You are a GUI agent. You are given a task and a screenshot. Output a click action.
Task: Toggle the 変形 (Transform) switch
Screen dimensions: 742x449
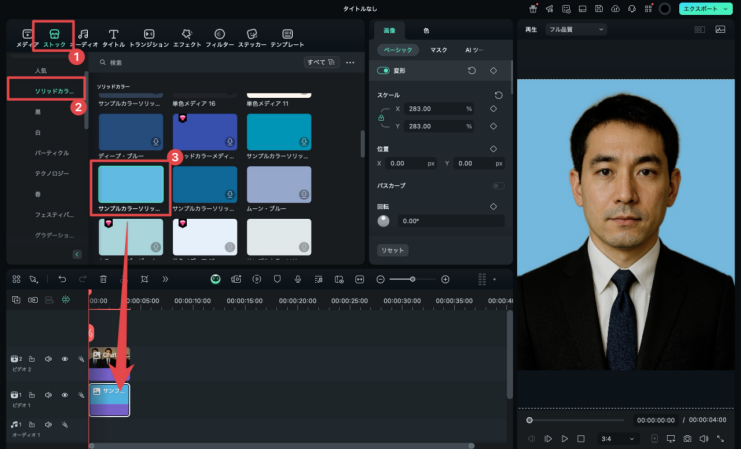[383, 71]
